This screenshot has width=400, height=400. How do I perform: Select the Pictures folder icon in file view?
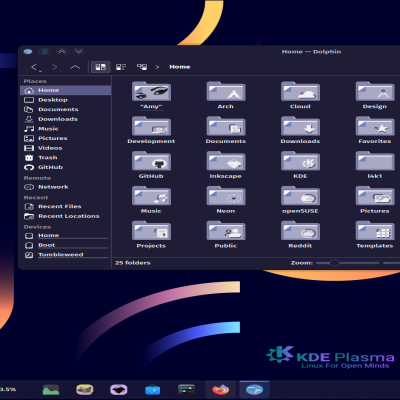375,196
